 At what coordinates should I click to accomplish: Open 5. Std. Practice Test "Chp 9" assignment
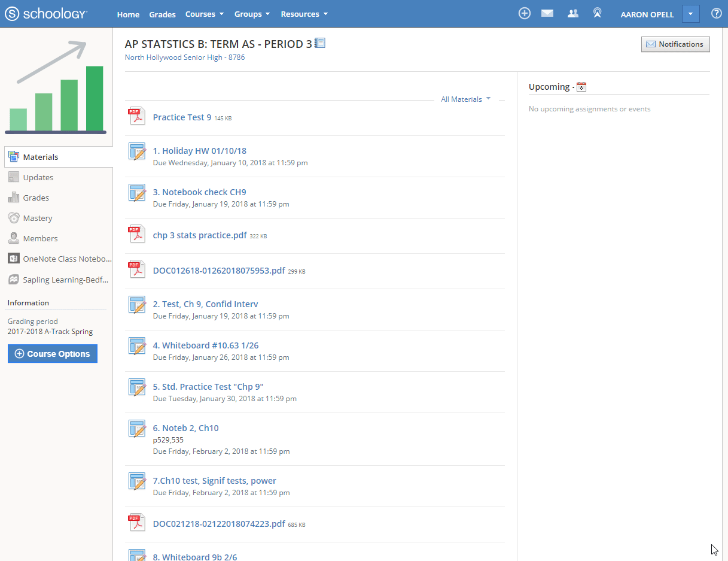208,387
